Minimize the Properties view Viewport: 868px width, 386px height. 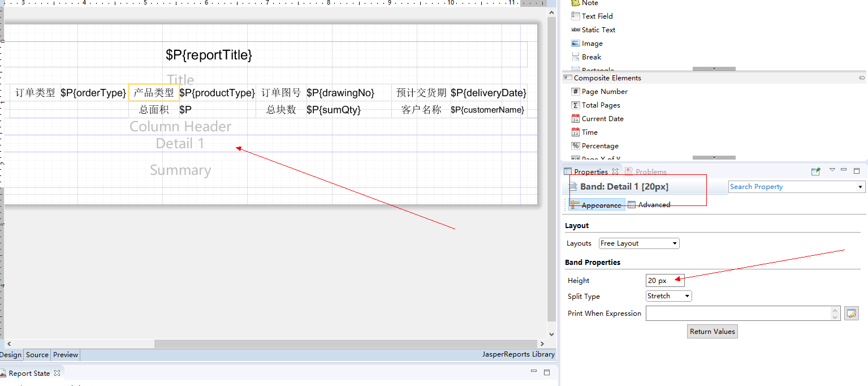(x=844, y=170)
